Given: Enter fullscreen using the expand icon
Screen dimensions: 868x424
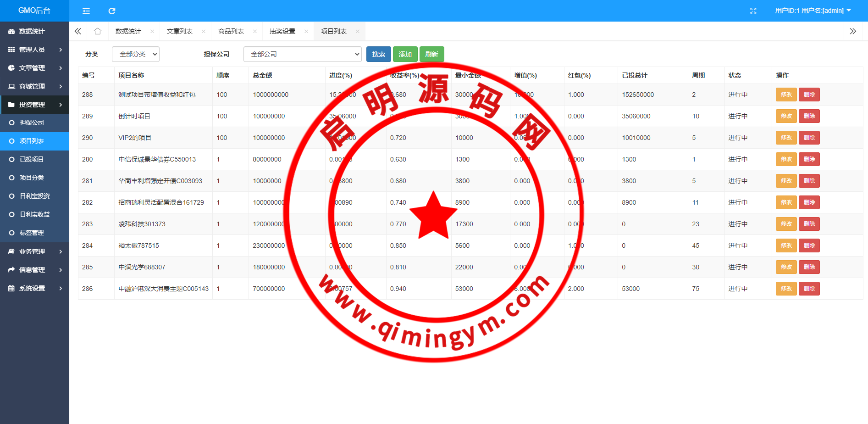Looking at the screenshot, I should click(x=753, y=11).
